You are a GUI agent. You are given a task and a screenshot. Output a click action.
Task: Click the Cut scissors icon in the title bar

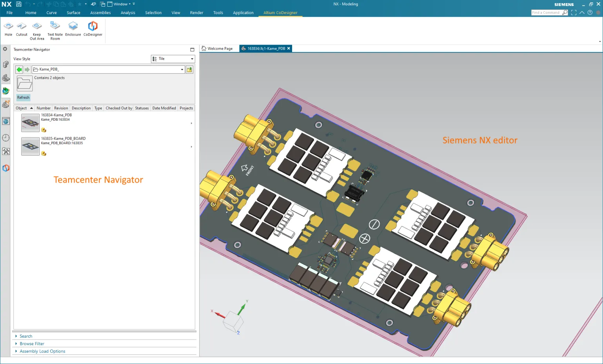point(49,4)
